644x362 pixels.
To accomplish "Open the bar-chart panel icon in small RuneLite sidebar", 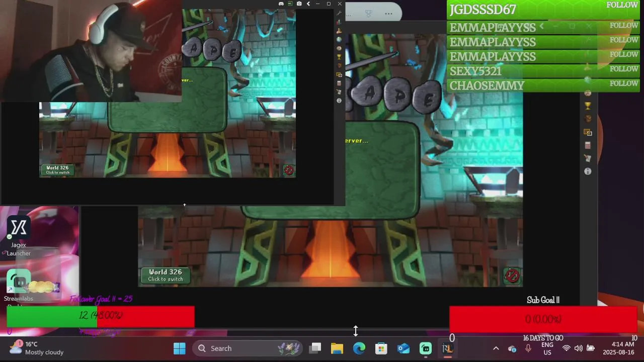I will pyautogui.click(x=339, y=23).
